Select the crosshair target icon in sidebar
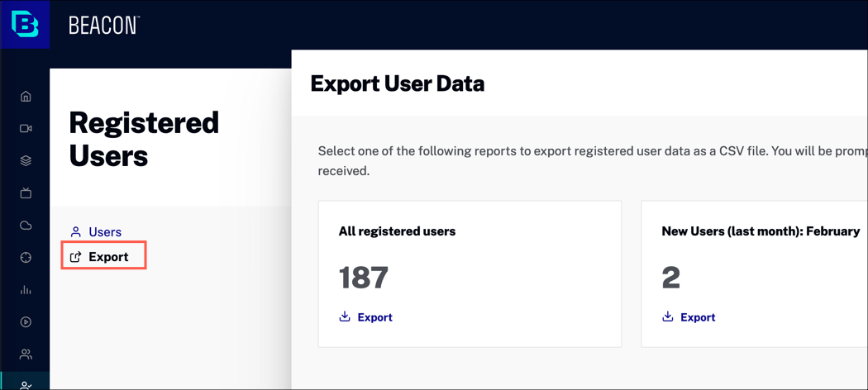This screenshot has width=868, height=390. coord(26,258)
